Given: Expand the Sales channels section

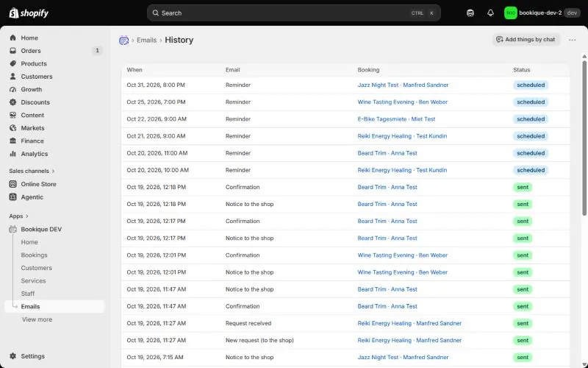Looking at the screenshot, I should click(32, 171).
